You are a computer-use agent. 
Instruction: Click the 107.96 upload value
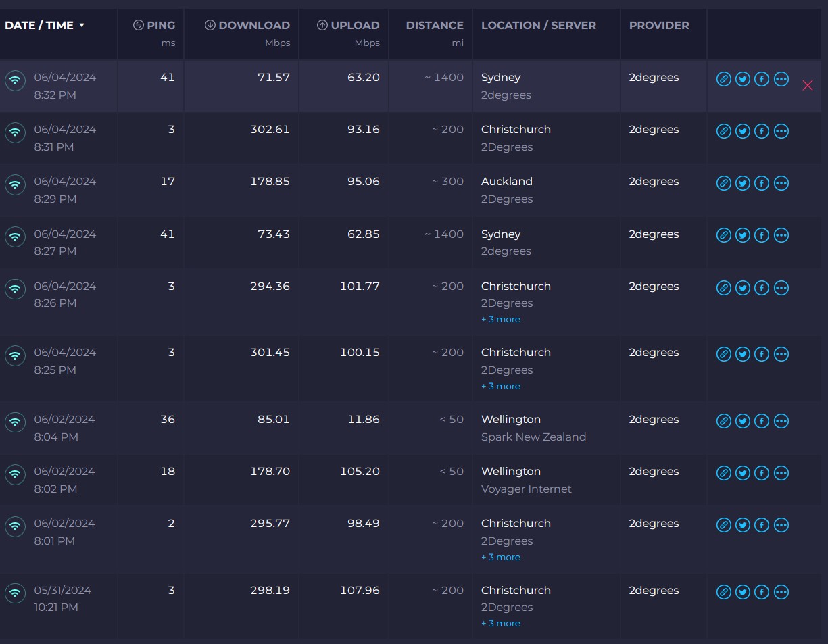click(360, 590)
